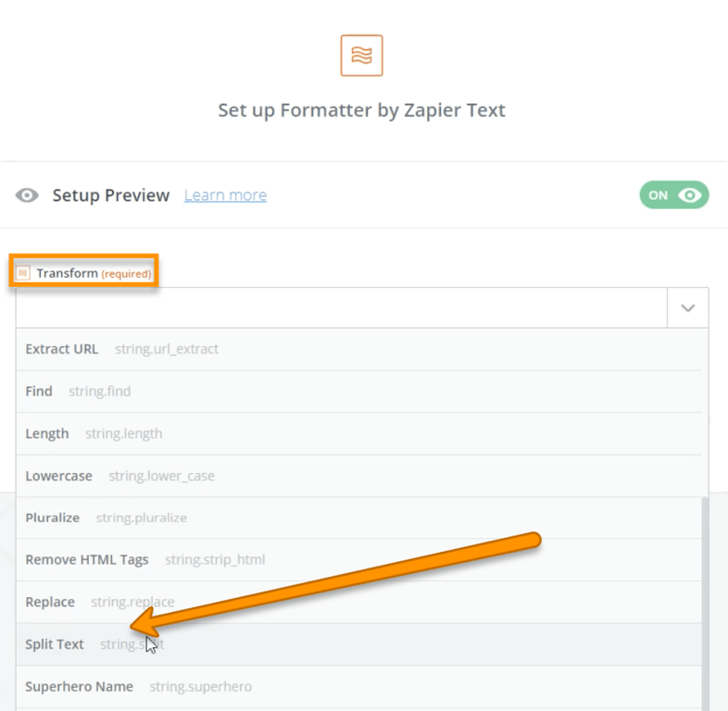This screenshot has width=728, height=711.
Task: Click the Transform dropdown input field
Action: (x=341, y=308)
